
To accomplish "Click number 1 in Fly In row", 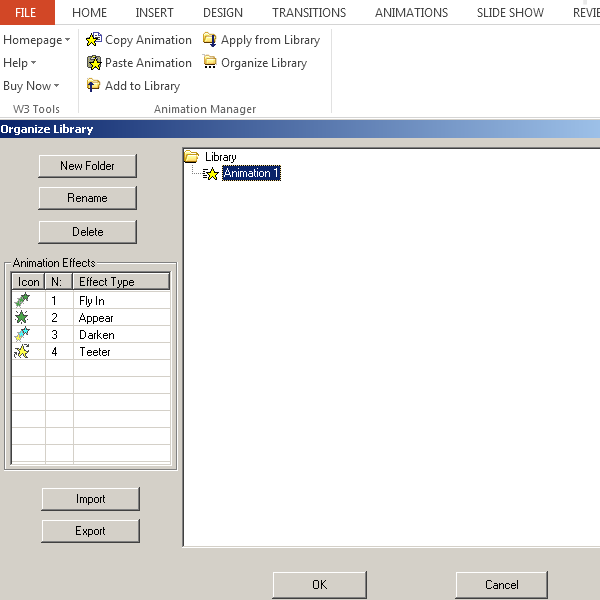I will point(54,301).
